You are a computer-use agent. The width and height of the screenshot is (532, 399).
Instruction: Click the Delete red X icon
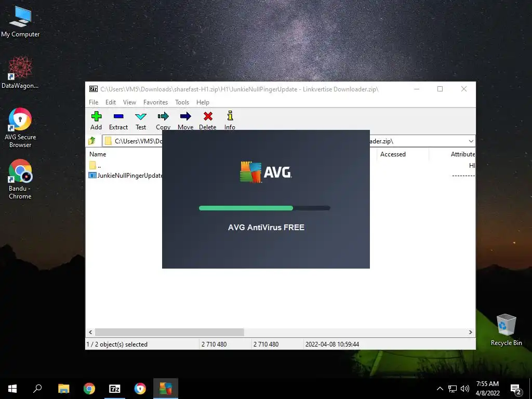click(x=208, y=121)
